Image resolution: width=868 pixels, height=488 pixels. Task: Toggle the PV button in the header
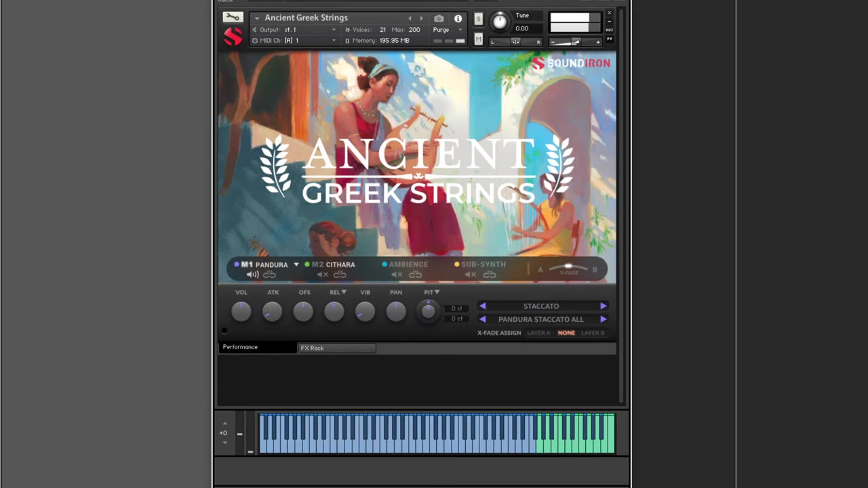[609, 39]
